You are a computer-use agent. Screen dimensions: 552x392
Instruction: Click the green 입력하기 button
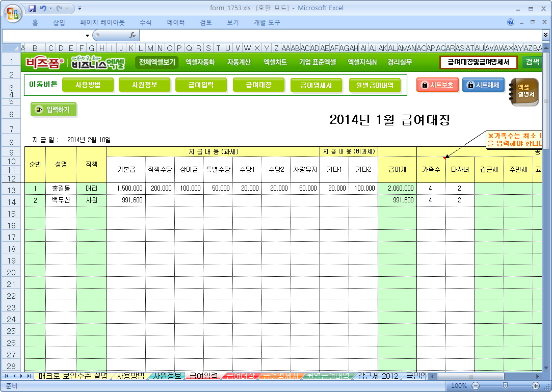pyautogui.click(x=54, y=109)
